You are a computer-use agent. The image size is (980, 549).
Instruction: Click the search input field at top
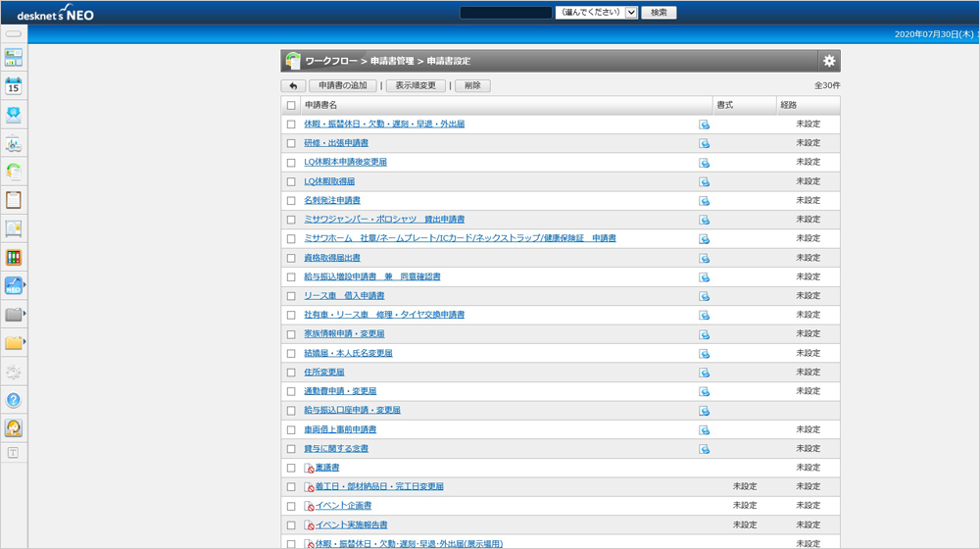point(505,13)
